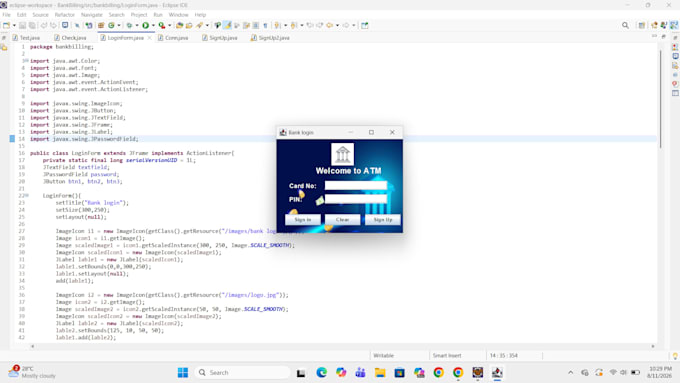This screenshot has width=680, height=383.
Task: Click the Open Task folder icon
Action: coord(189,26)
